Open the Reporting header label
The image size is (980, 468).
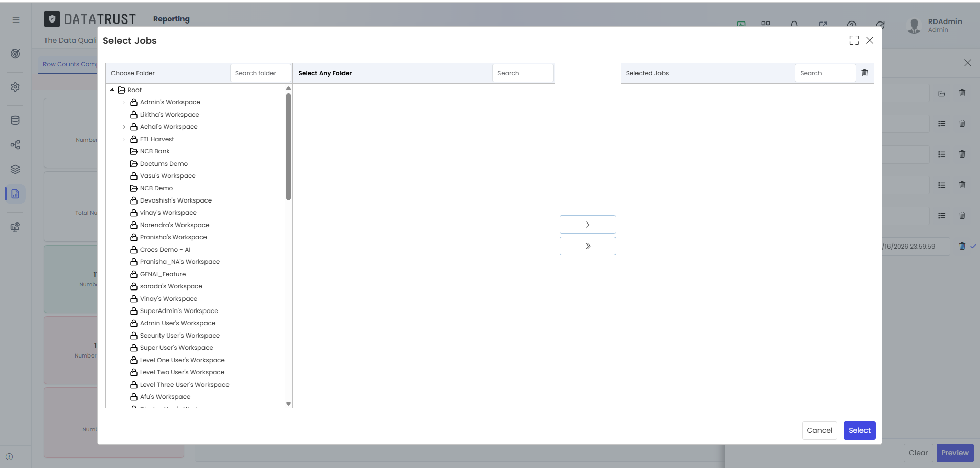(x=171, y=19)
